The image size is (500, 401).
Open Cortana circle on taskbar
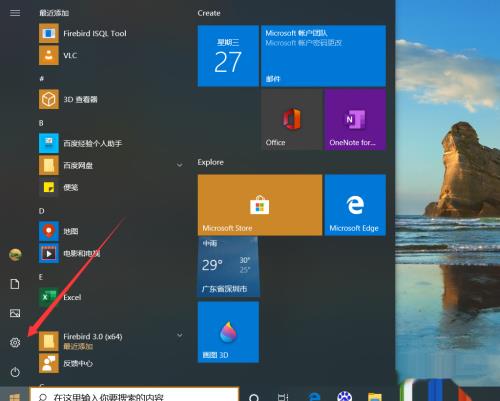tap(254, 397)
